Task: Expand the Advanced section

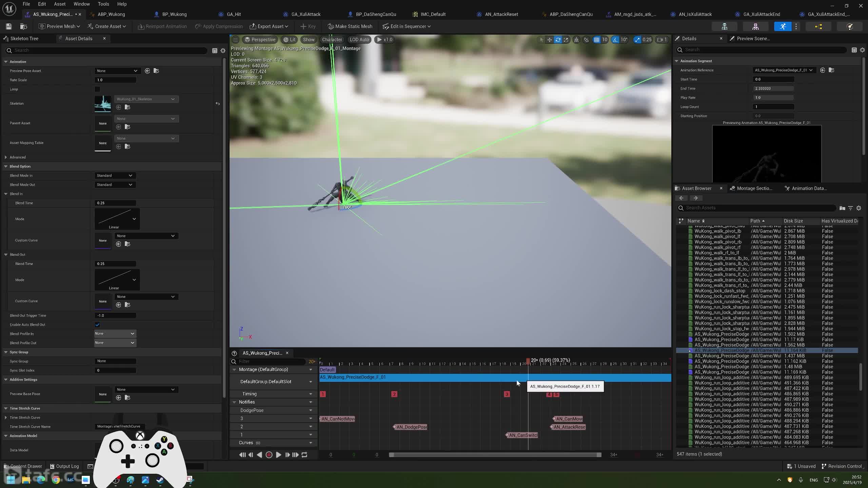Action: [6, 157]
